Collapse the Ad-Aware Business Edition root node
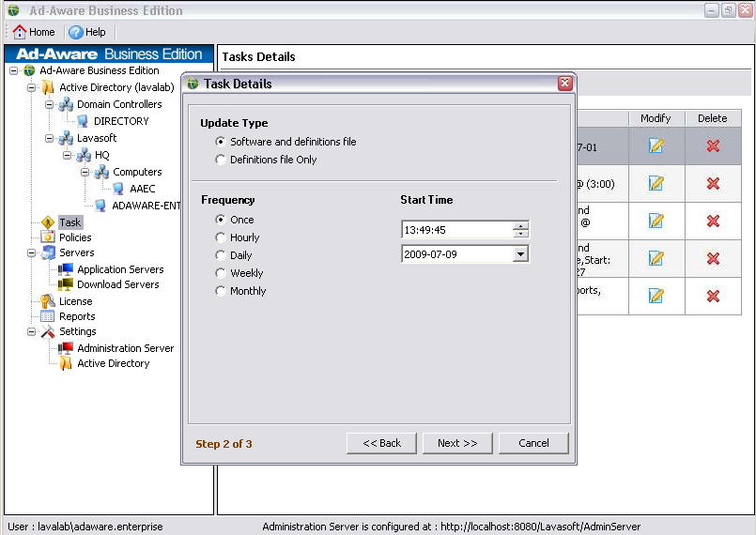The image size is (756, 535). coord(13,70)
